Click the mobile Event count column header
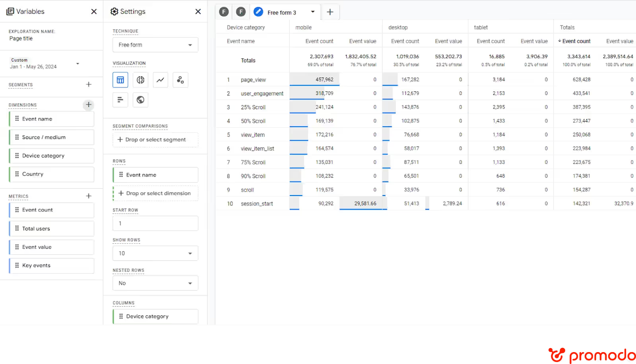Image resolution: width=636 pixels, height=364 pixels. (319, 41)
